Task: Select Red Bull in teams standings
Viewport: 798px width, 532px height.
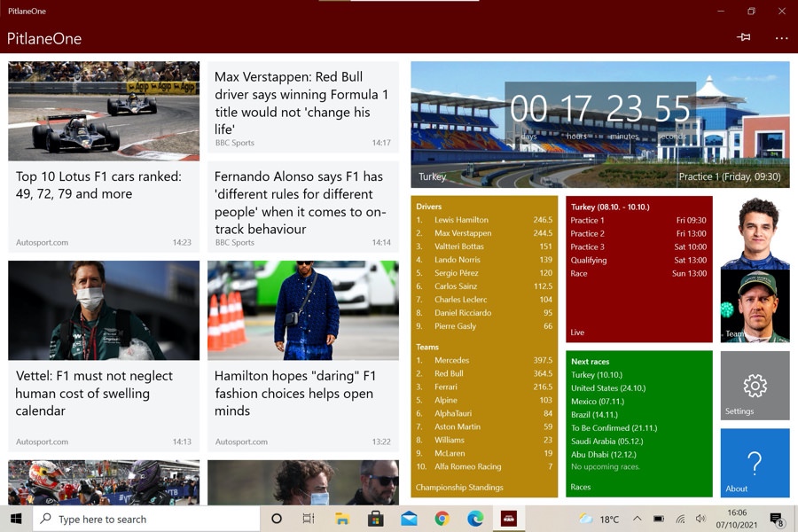Action: [484, 373]
